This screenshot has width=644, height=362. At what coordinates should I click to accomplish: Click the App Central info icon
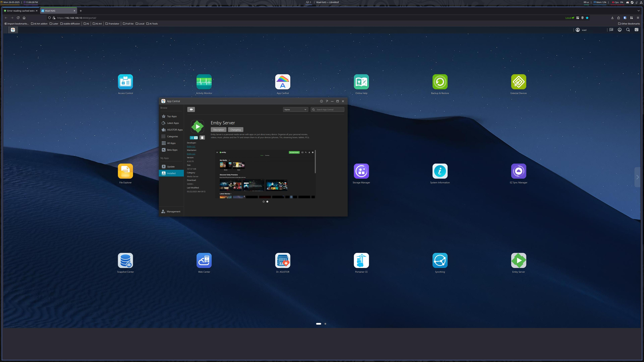(321, 101)
